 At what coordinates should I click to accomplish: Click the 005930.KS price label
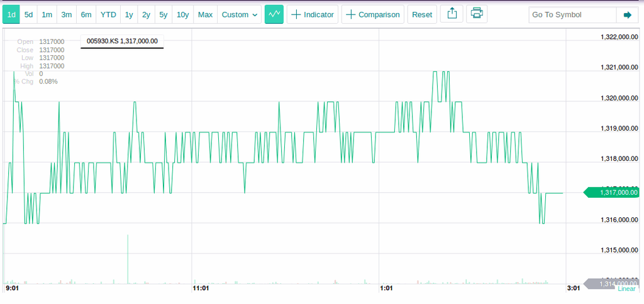pos(122,41)
